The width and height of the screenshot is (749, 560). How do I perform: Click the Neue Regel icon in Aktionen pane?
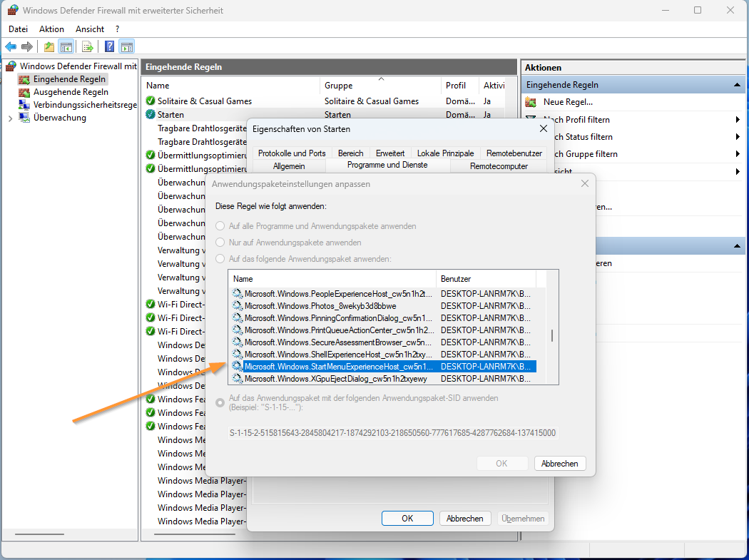[x=531, y=102]
